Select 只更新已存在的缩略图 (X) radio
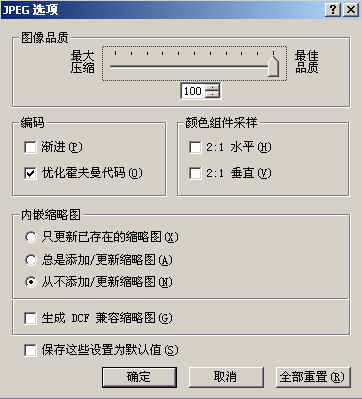The image size is (362, 399). pos(30,237)
